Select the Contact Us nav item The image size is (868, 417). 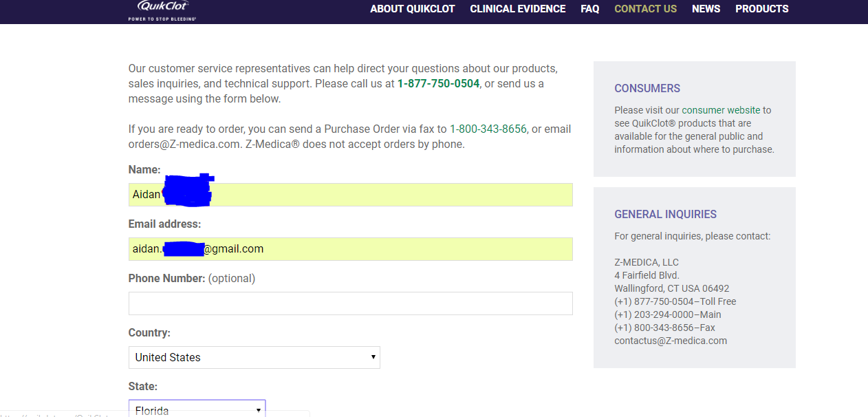pos(646,9)
